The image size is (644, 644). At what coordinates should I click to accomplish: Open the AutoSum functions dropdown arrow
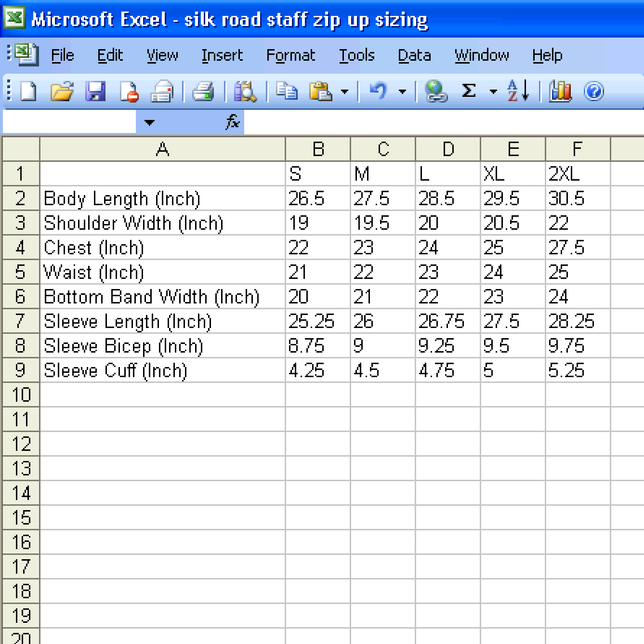493,91
